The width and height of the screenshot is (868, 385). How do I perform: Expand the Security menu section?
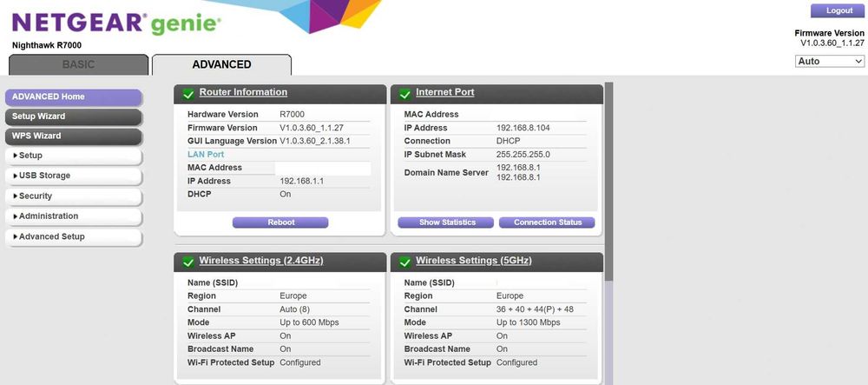[74, 196]
